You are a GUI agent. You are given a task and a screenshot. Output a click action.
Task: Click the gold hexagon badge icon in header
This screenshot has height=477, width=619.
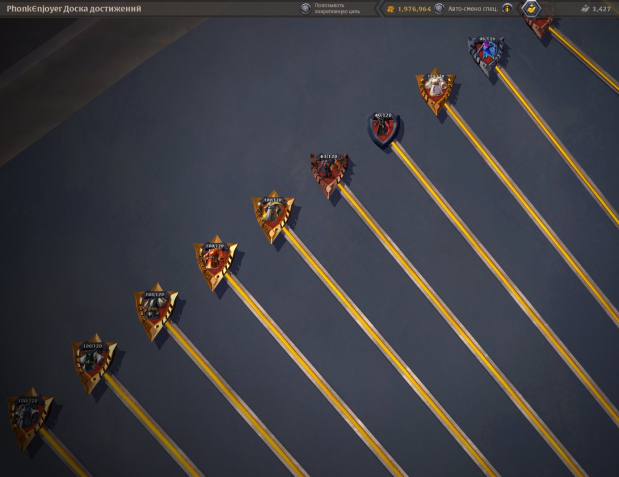click(x=531, y=8)
